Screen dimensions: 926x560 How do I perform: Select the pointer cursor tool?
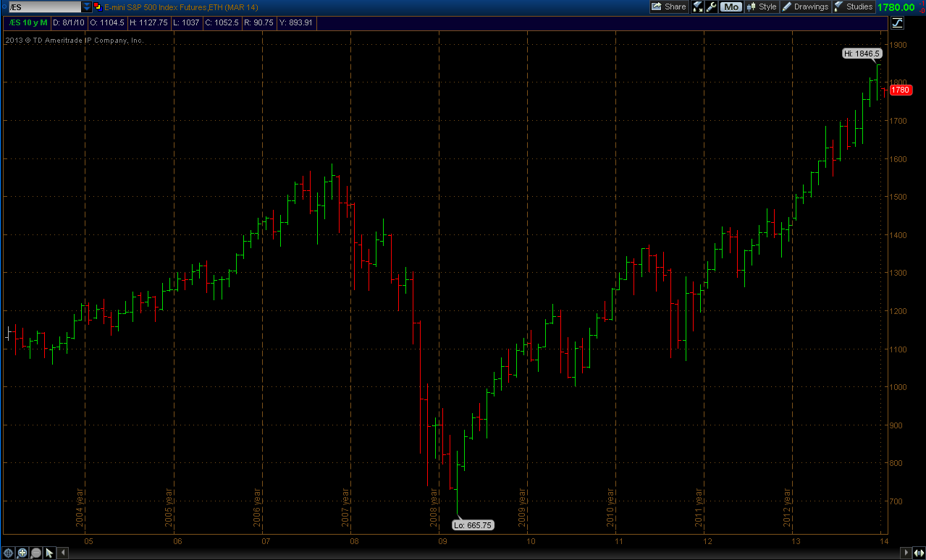coord(49,553)
